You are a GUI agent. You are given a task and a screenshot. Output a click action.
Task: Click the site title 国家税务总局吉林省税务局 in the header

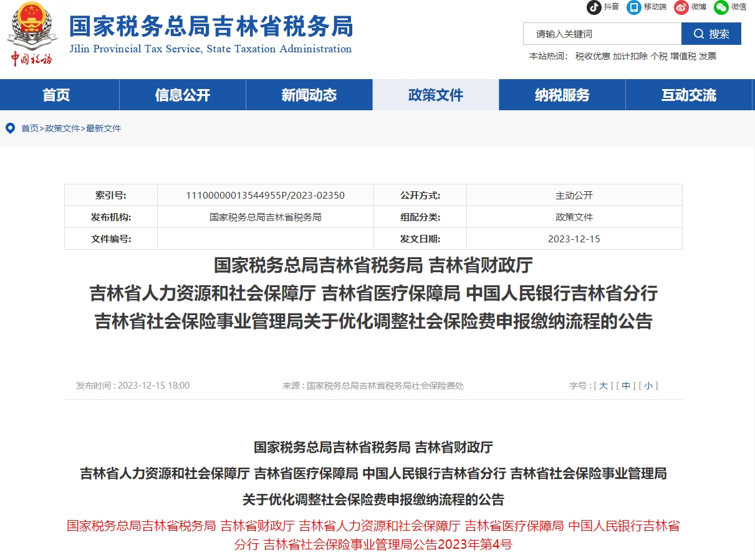(211, 26)
